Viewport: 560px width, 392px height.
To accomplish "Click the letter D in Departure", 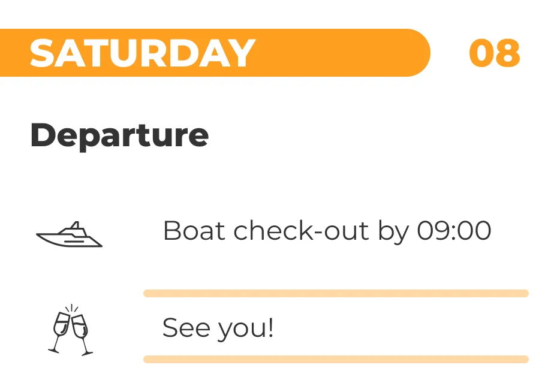I will point(43,135).
